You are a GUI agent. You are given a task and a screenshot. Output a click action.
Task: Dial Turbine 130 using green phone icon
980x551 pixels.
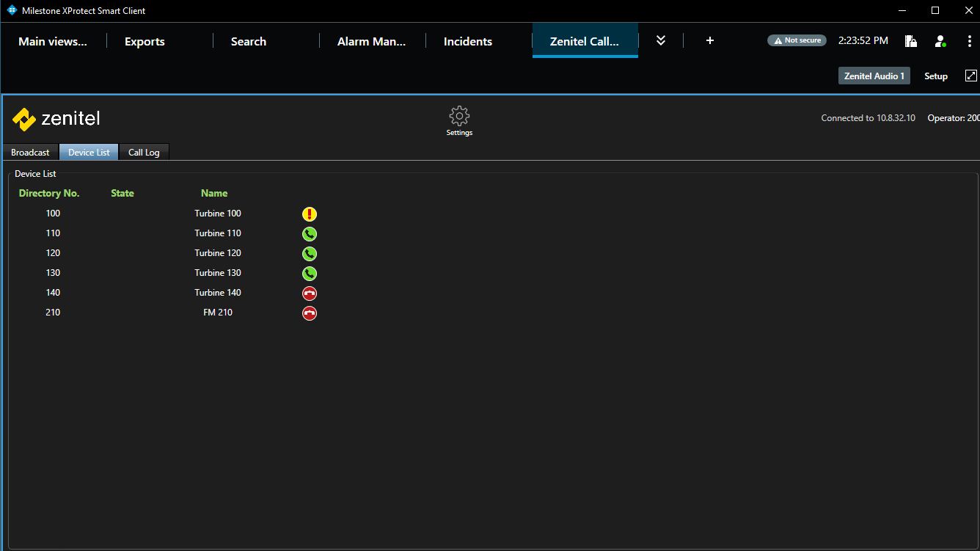(310, 274)
